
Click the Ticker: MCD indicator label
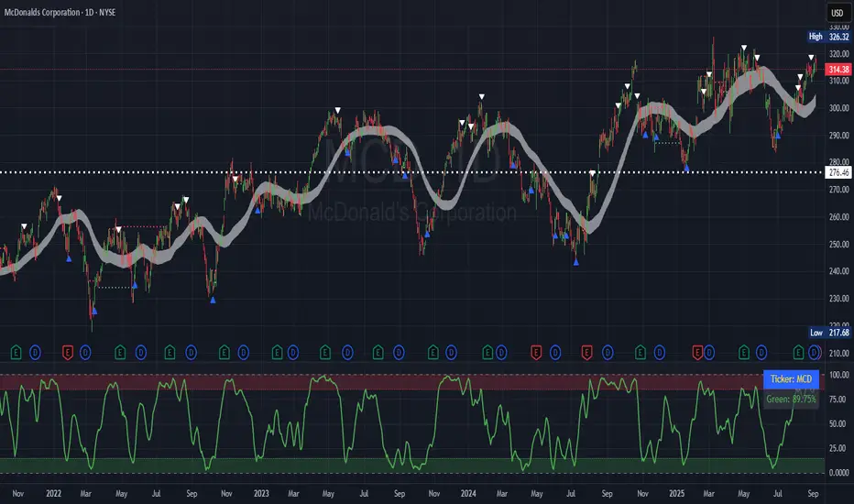(791, 379)
